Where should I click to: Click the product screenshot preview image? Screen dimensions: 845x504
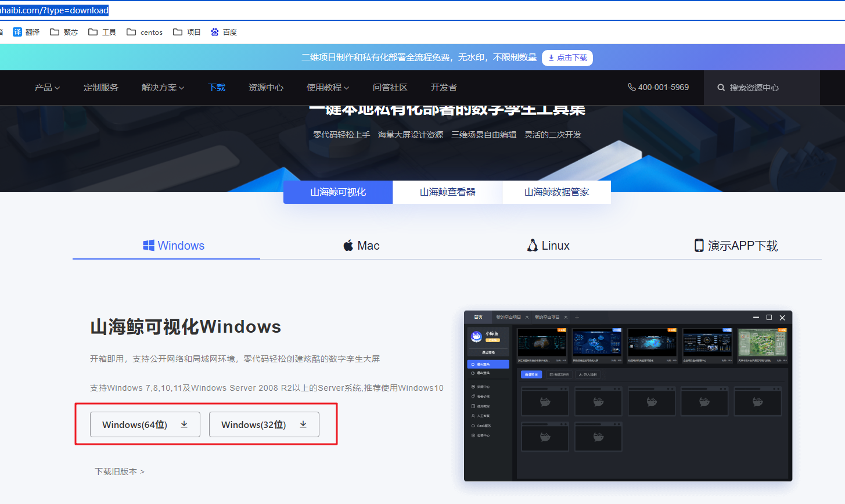point(628,396)
